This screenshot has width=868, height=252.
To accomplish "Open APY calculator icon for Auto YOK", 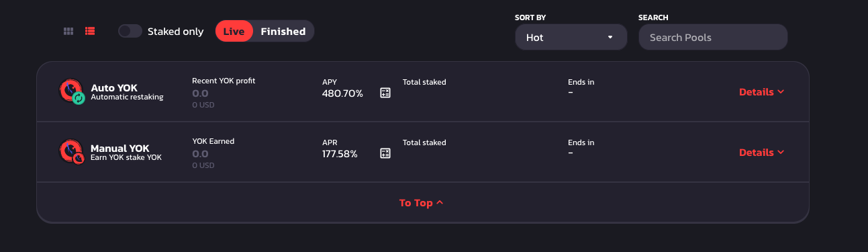I will tap(385, 93).
